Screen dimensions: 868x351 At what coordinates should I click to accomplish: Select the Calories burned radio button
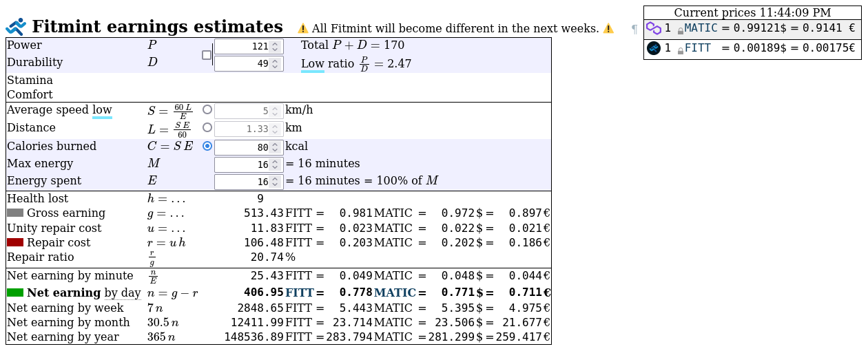207,146
